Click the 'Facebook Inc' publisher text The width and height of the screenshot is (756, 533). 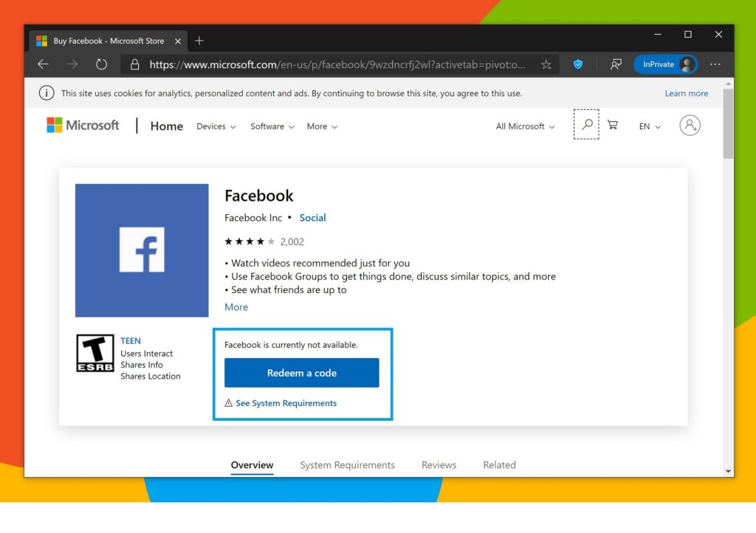coord(253,218)
